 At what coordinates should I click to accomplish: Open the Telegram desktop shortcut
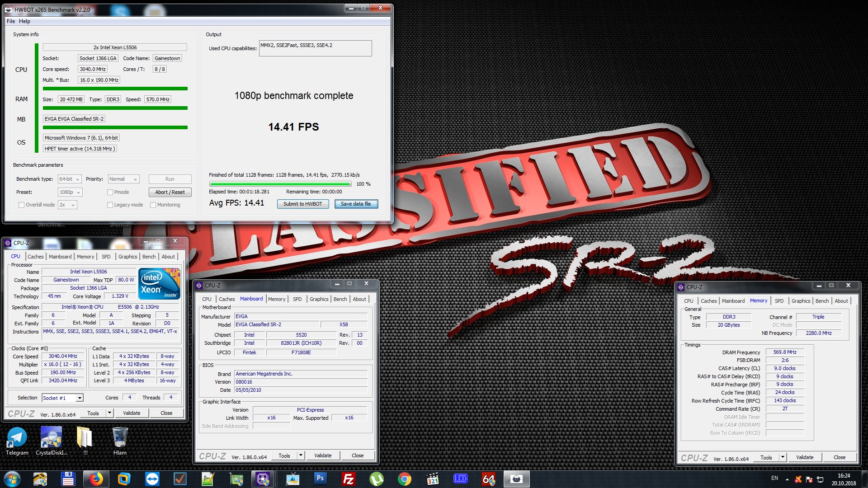(17, 441)
